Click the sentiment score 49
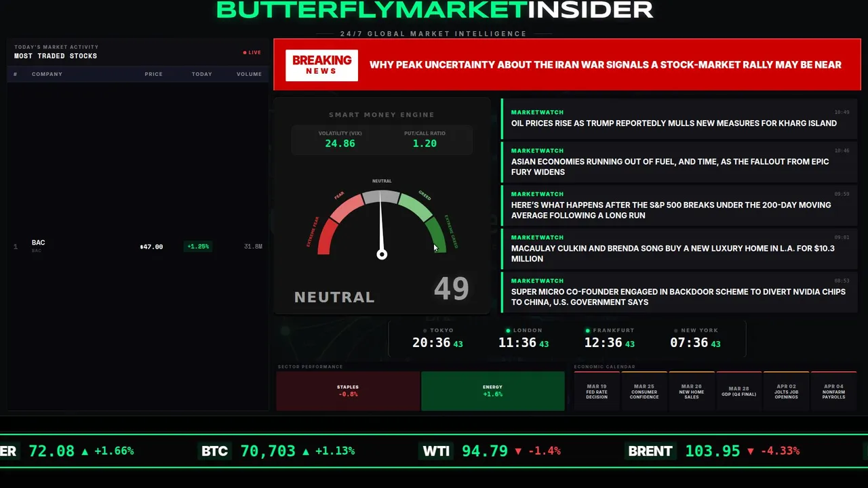 [451, 289]
